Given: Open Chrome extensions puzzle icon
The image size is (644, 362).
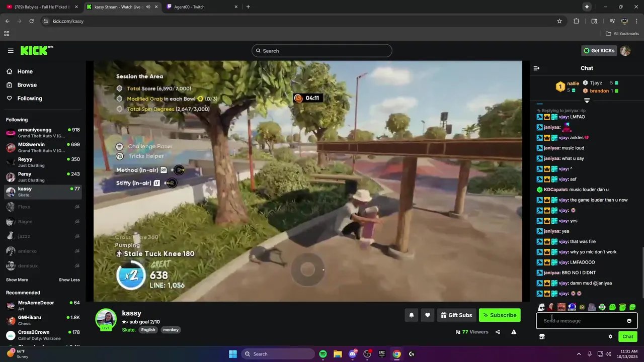Looking at the screenshot, I should click(577, 21).
